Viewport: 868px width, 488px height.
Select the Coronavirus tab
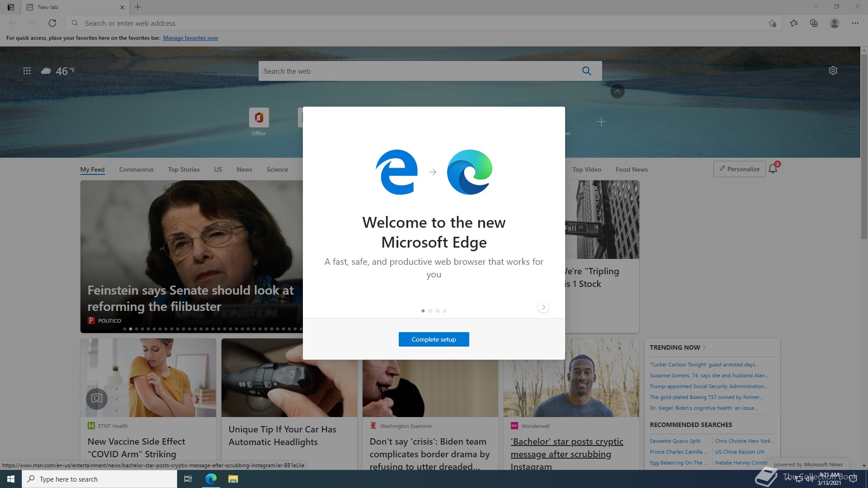(136, 169)
